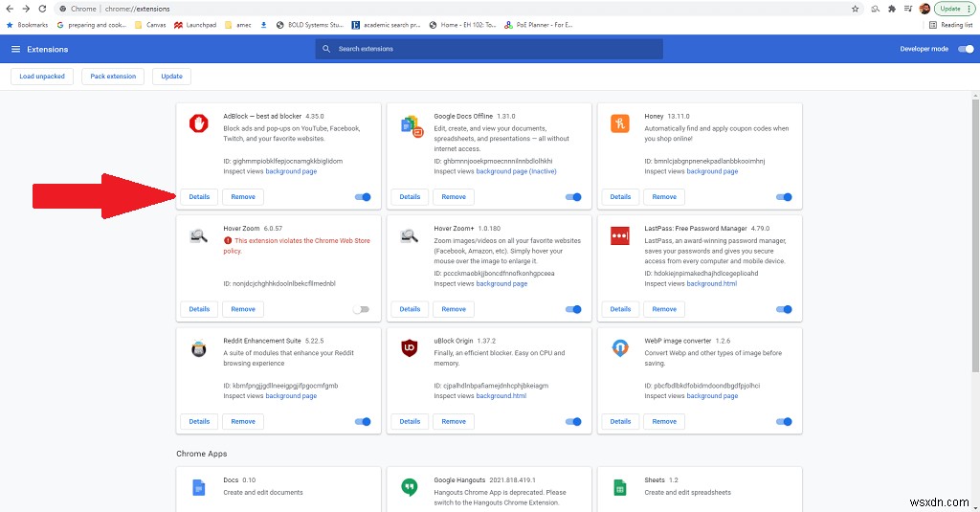Open the Launchpad bookmark
This screenshot has height=512, width=980.
coord(195,25)
